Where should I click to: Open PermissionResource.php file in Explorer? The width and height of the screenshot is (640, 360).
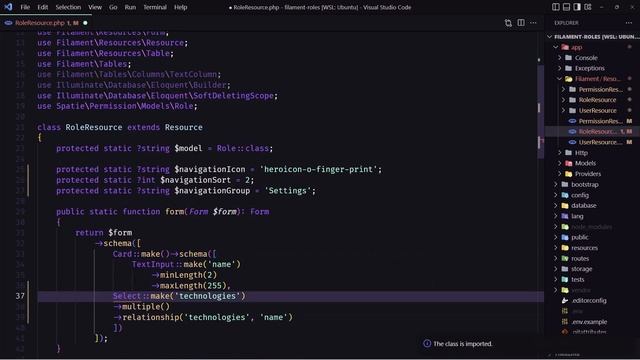(600, 121)
